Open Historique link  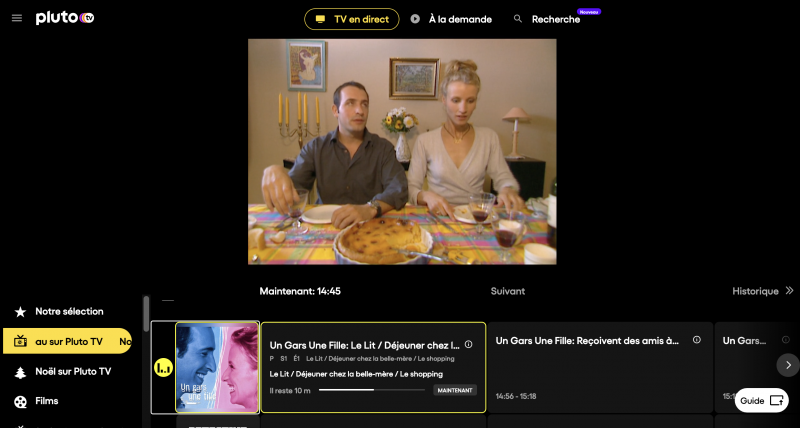[x=755, y=291]
